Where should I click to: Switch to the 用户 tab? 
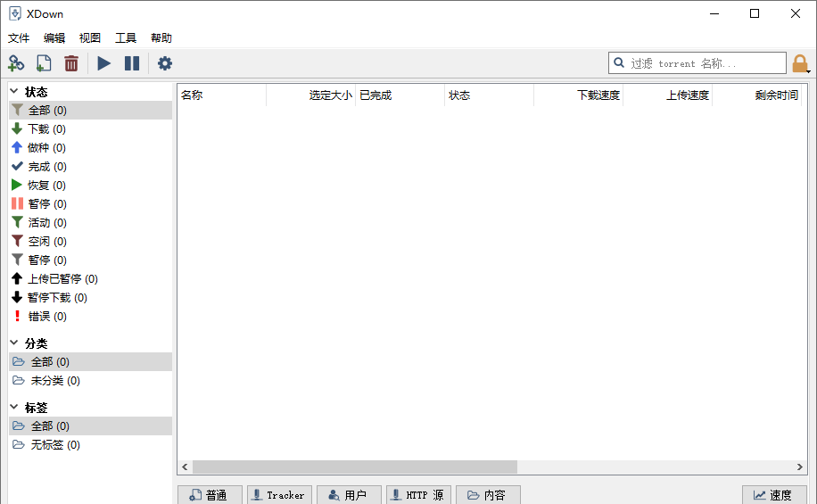349,495
